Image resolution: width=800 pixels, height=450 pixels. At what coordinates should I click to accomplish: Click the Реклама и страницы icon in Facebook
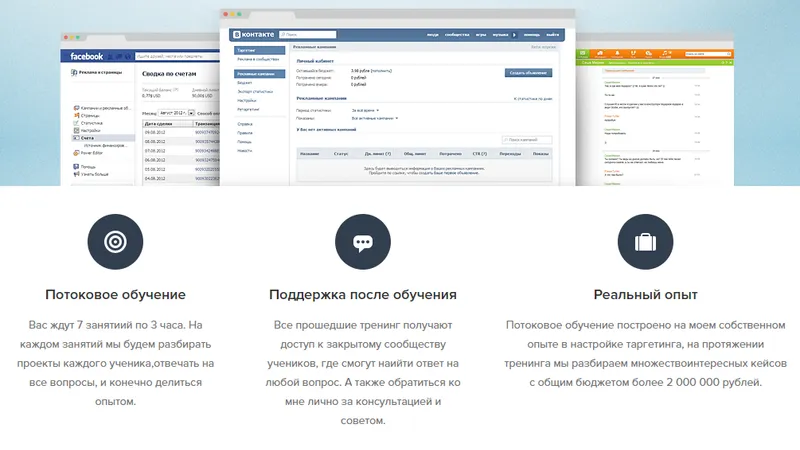coord(74,72)
